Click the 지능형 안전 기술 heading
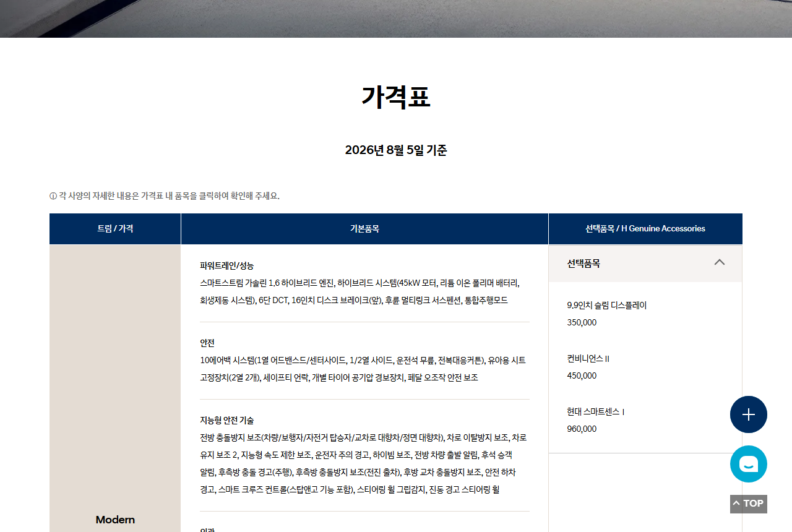 226,420
